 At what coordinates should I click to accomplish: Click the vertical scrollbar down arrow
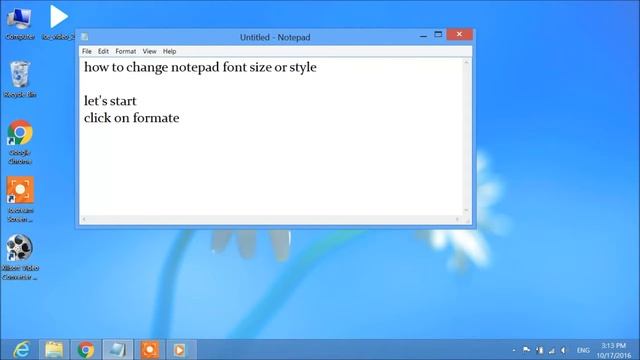pos(467,211)
